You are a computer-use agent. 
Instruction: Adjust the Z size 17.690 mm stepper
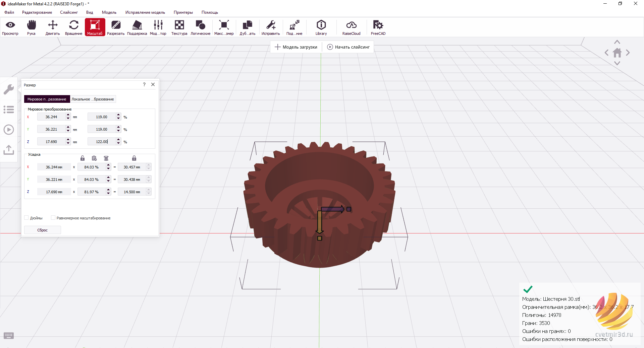(68, 142)
